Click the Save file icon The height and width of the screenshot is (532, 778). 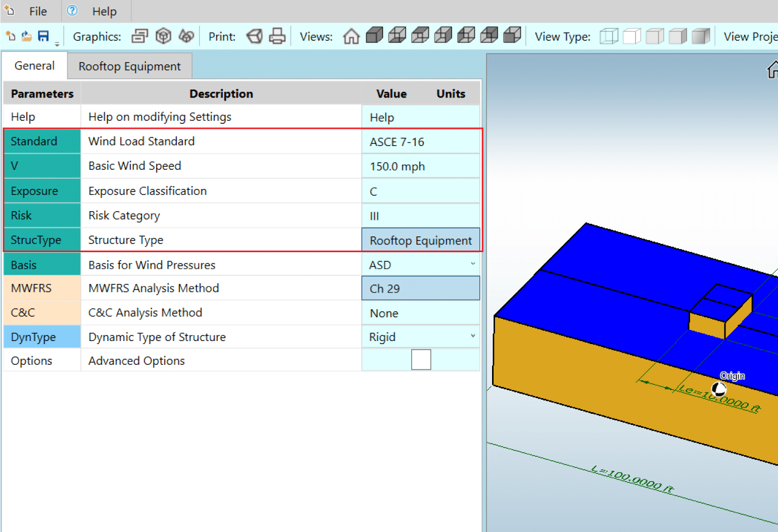43,36
